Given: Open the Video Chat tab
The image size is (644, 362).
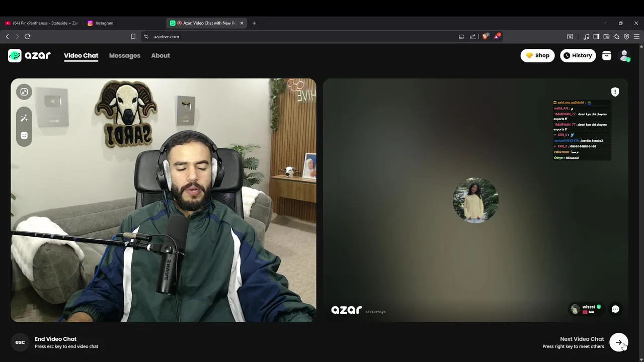Looking at the screenshot, I should pos(81,55).
